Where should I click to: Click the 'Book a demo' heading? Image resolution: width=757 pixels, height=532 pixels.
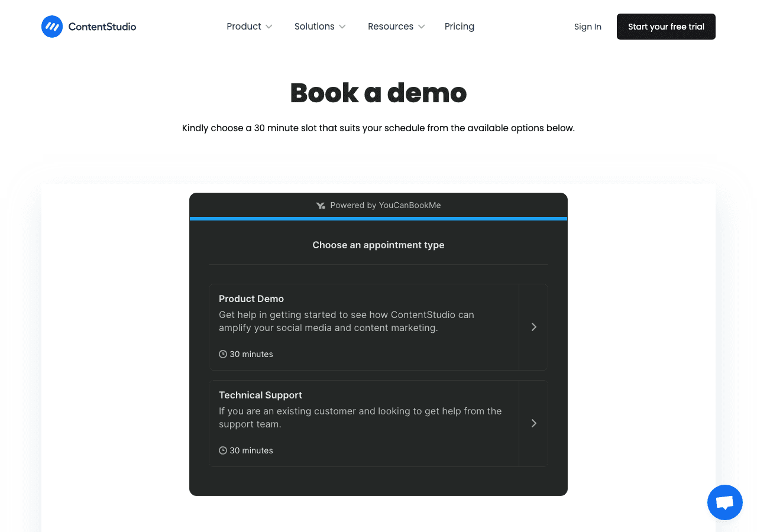click(378, 93)
